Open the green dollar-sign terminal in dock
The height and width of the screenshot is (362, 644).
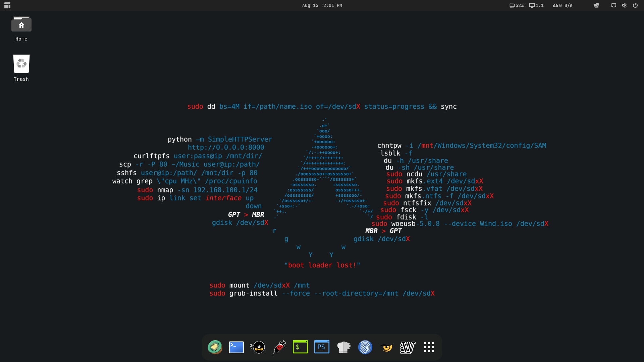(301, 347)
